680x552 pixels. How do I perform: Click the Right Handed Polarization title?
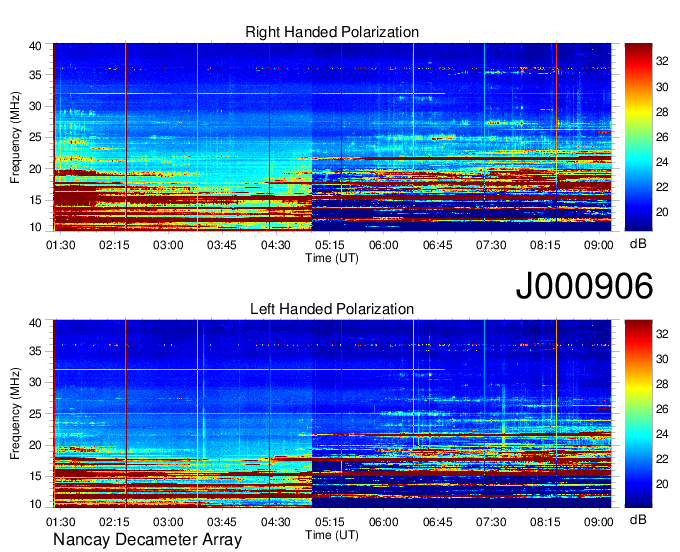click(332, 32)
